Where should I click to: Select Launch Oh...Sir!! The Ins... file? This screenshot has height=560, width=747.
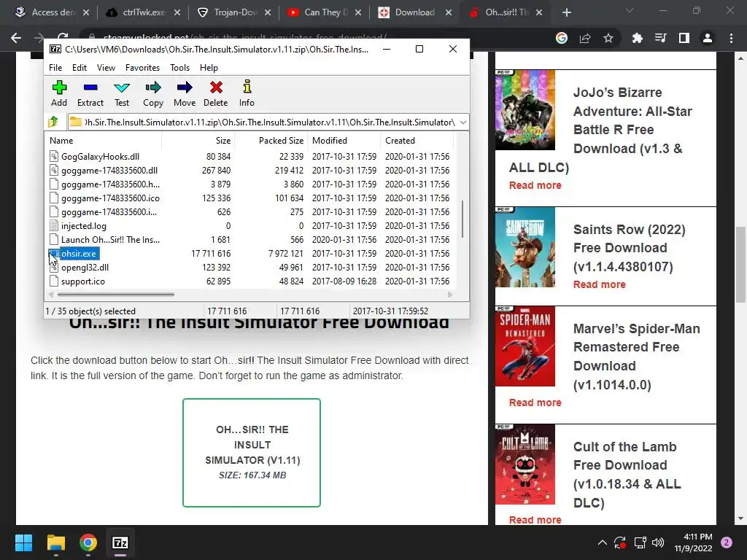tap(110, 239)
